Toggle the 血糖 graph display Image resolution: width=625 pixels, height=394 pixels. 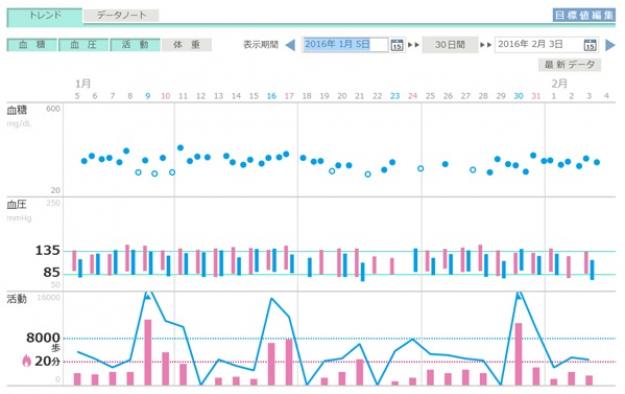(32, 45)
